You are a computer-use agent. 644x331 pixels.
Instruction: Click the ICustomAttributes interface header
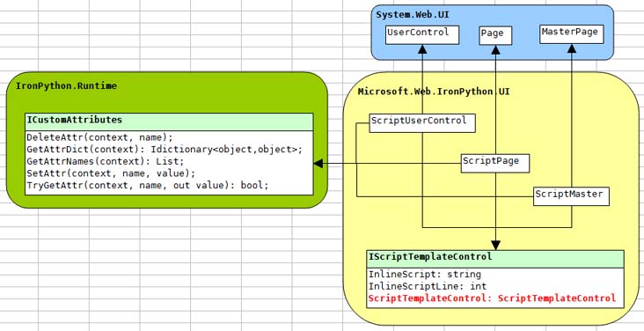coord(169,121)
